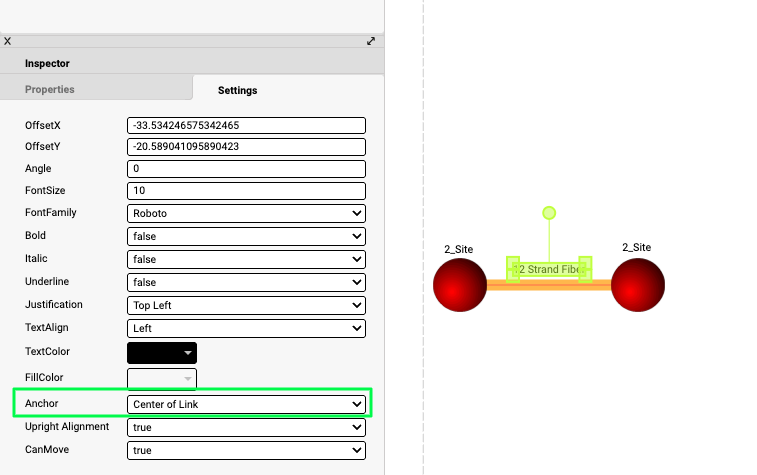
Task: Toggle the Italic setting dropdown
Action: 246,259
